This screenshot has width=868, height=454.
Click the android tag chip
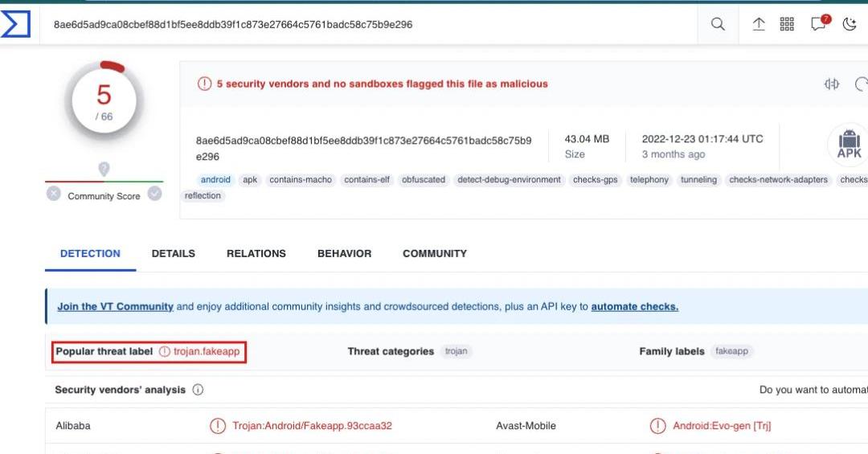tap(215, 179)
